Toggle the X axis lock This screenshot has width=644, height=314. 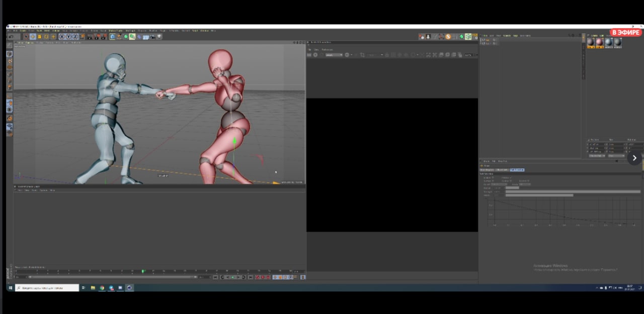pyautogui.click(x=61, y=37)
